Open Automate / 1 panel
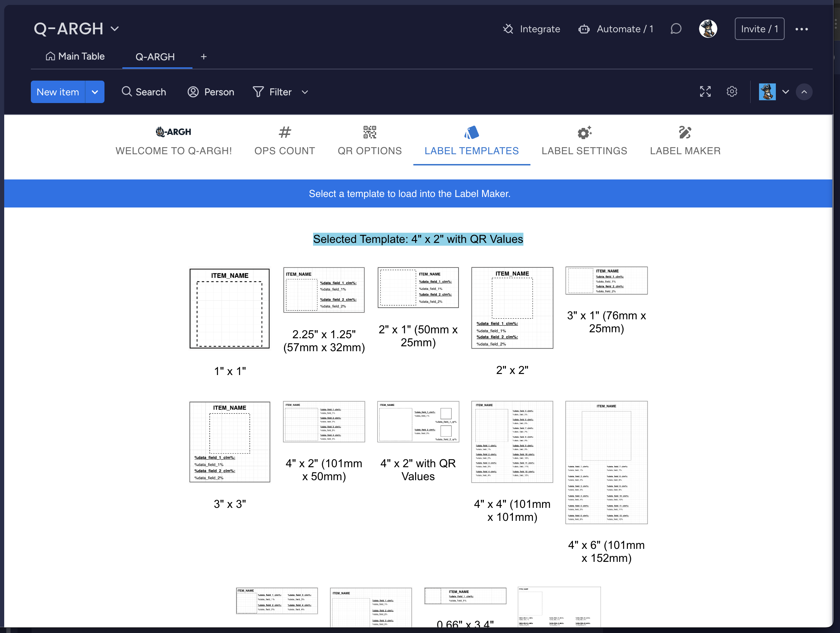 coord(616,29)
